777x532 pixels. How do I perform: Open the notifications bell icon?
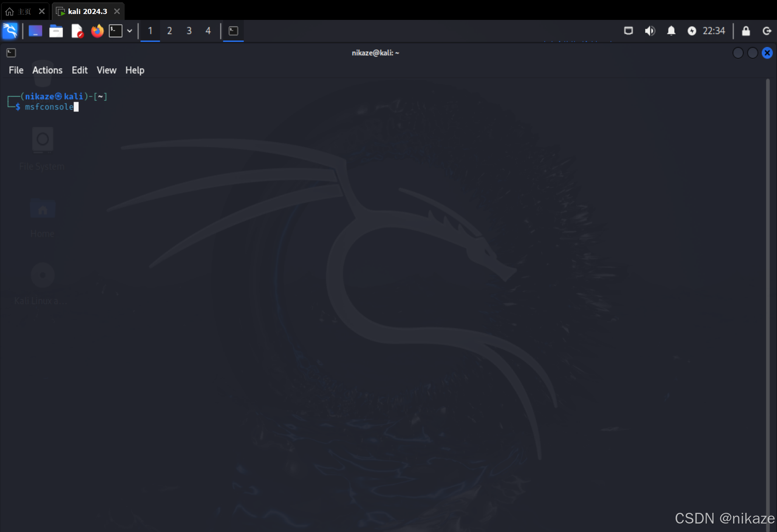[x=671, y=31]
